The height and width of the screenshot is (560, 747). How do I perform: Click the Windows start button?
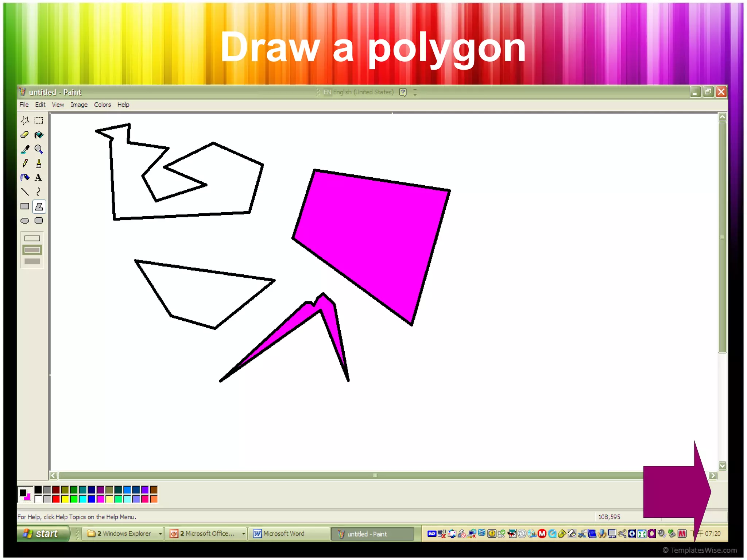coord(43,534)
